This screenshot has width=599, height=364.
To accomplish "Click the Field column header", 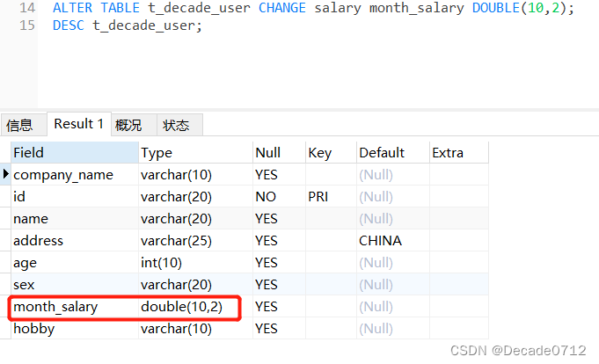I will pyautogui.click(x=74, y=153).
